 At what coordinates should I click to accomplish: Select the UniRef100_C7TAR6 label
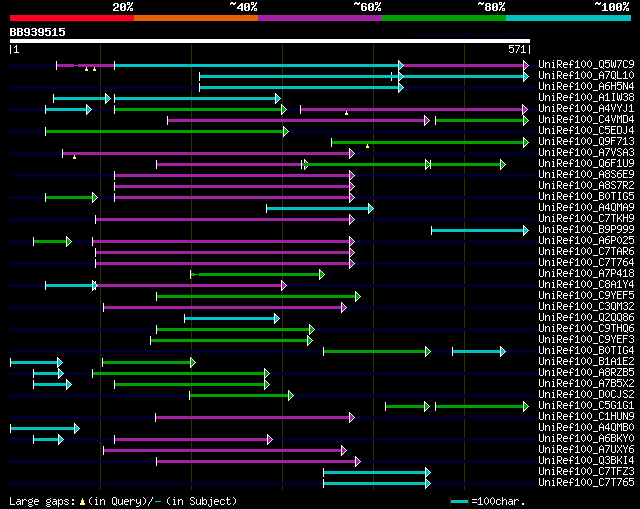(x=586, y=251)
